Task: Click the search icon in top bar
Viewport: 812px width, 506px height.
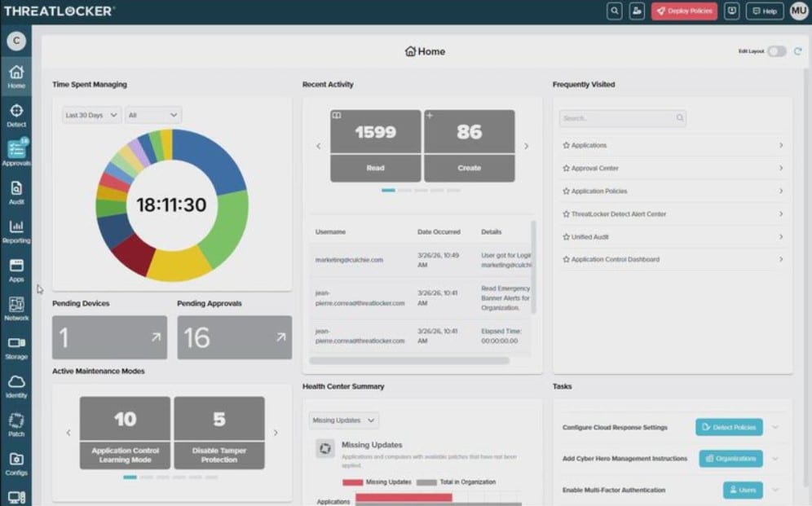Action: [x=614, y=11]
